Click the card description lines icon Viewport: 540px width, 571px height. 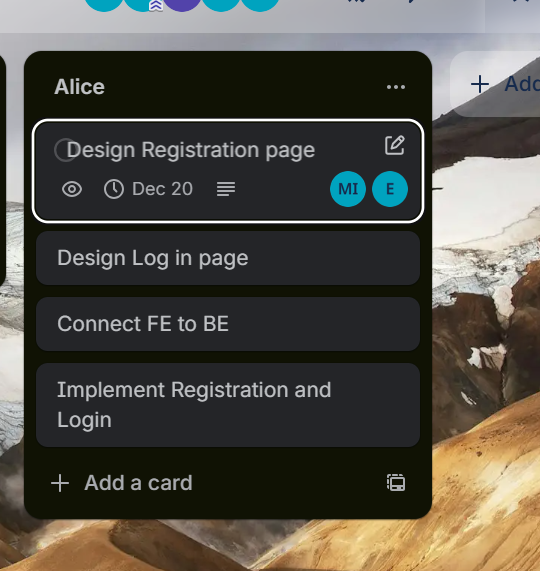(x=226, y=189)
